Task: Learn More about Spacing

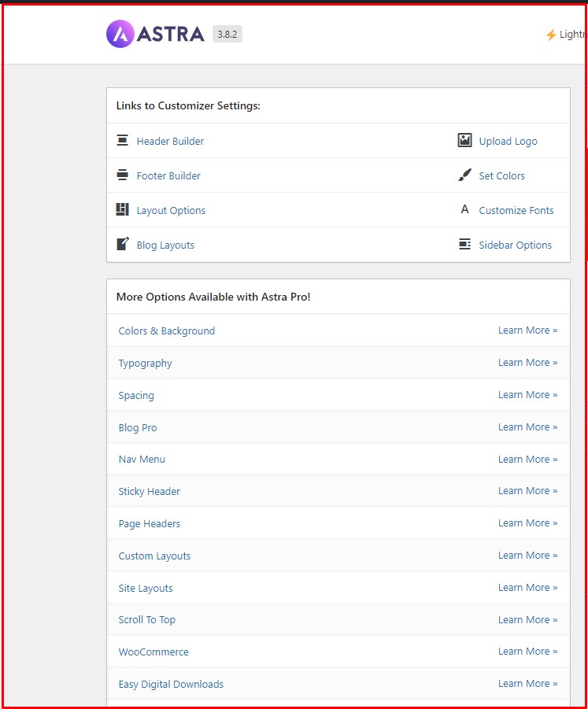Action: [528, 395]
